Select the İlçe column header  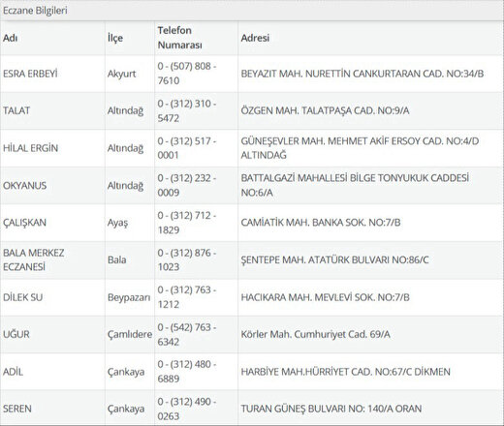[115, 38]
